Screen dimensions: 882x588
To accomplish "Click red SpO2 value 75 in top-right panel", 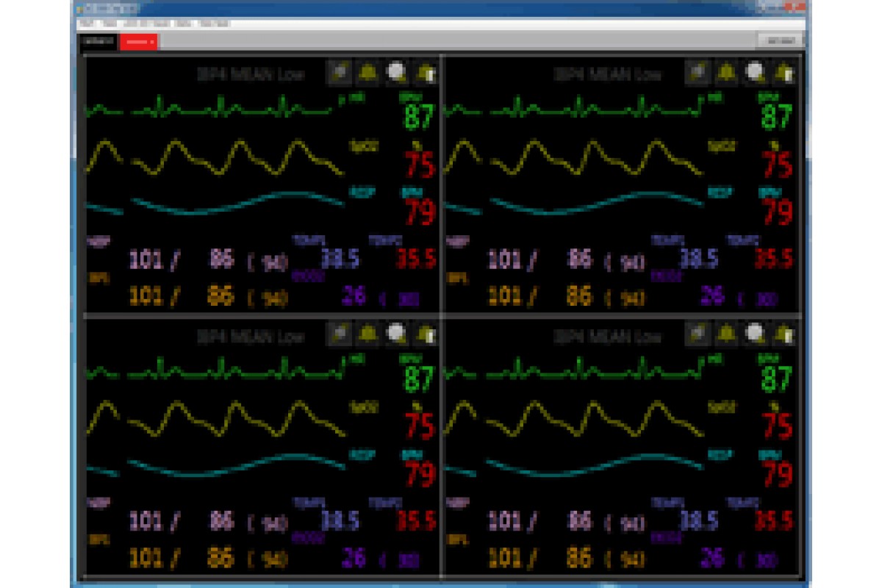I will (778, 165).
